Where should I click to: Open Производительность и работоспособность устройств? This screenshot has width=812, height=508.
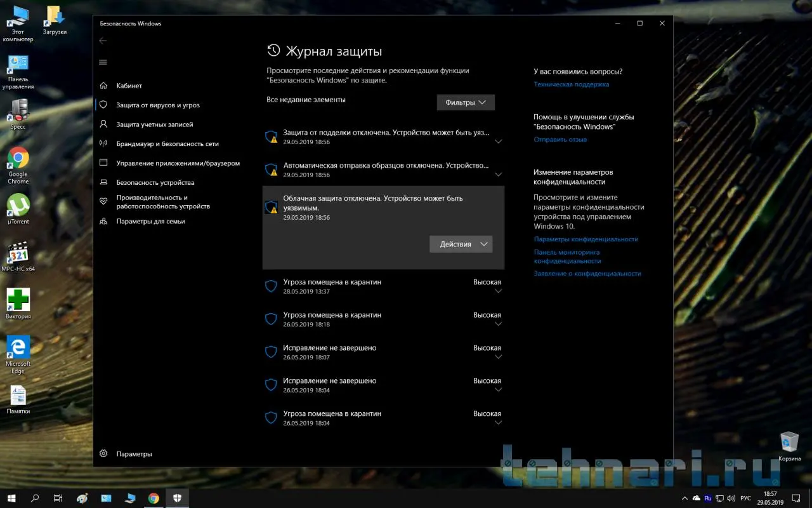coord(162,202)
